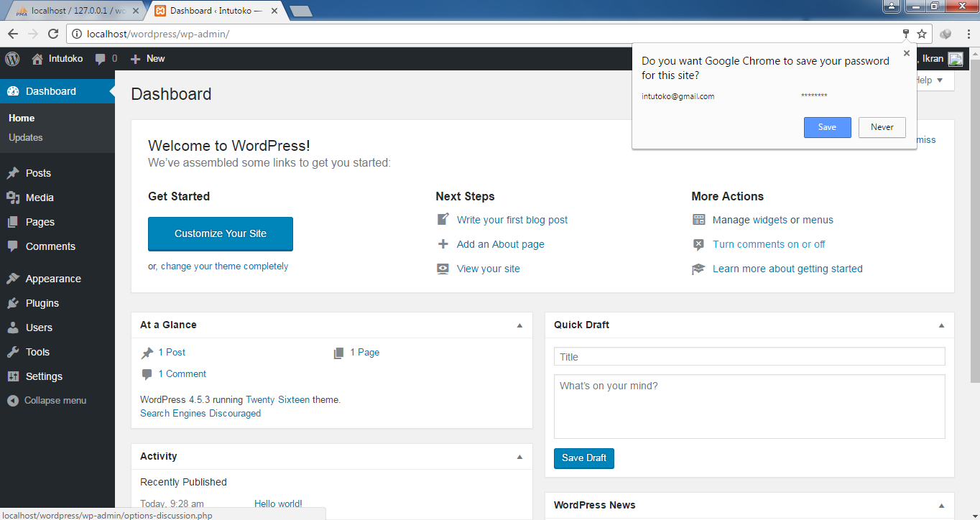Click the Appearance brush icon in sidebar

tap(13, 279)
